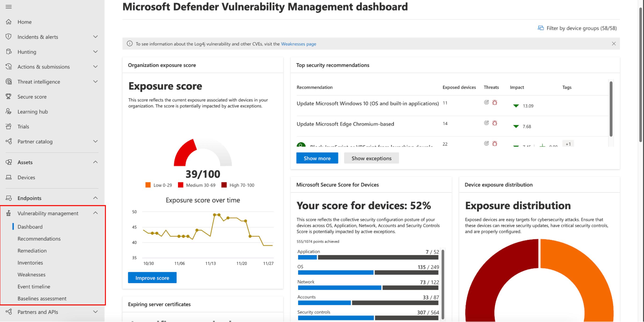Open the Baselines assessment section
The height and width of the screenshot is (322, 644).
pos(41,299)
